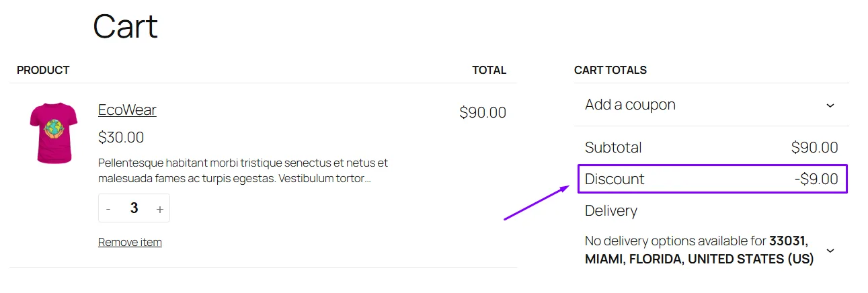This screenshot has height=293, width=868.
Task: Click the Subtotal label
Action: coord(613,148)
